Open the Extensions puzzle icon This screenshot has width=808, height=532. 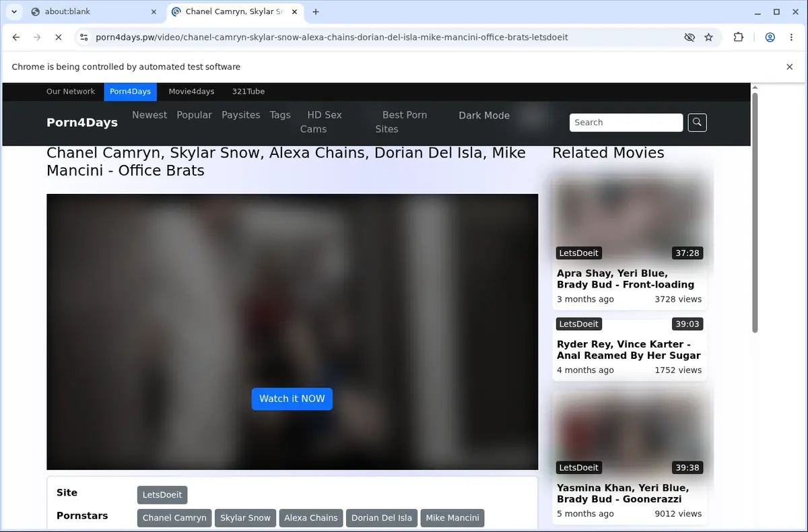739,37
